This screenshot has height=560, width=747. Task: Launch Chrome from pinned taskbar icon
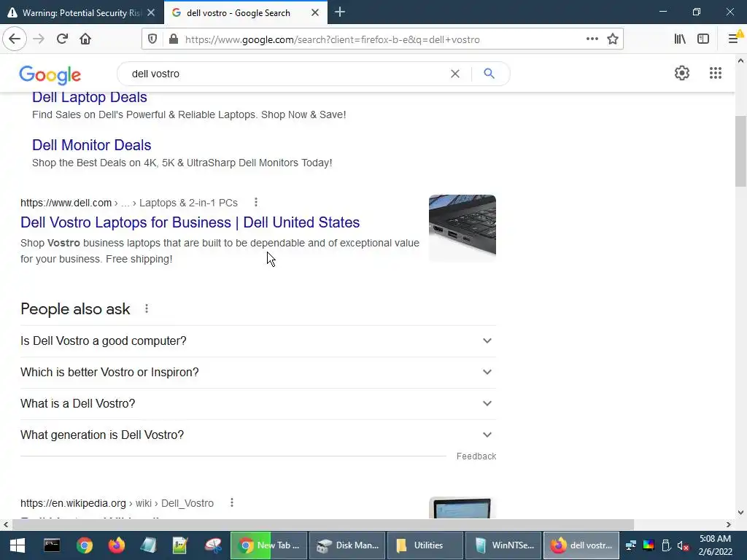point(85,545)
